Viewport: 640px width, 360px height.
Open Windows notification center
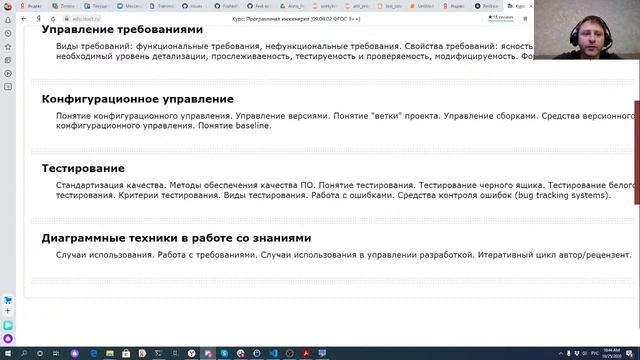click(630, 353)
